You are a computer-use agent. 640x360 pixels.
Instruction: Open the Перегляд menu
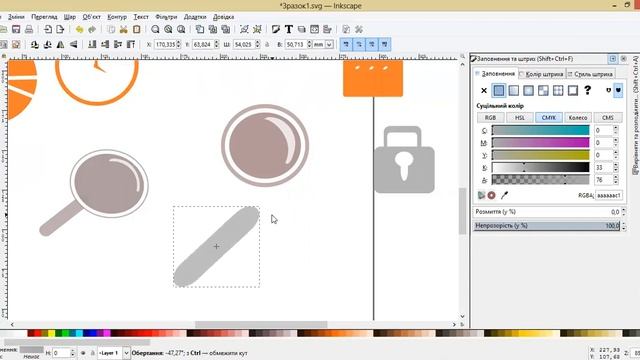tap(44, 17)
